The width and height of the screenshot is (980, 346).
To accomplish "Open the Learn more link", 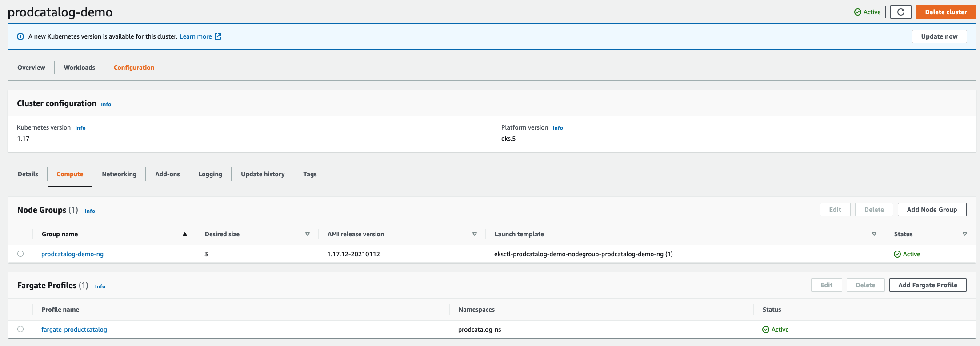I will point(196,36).
